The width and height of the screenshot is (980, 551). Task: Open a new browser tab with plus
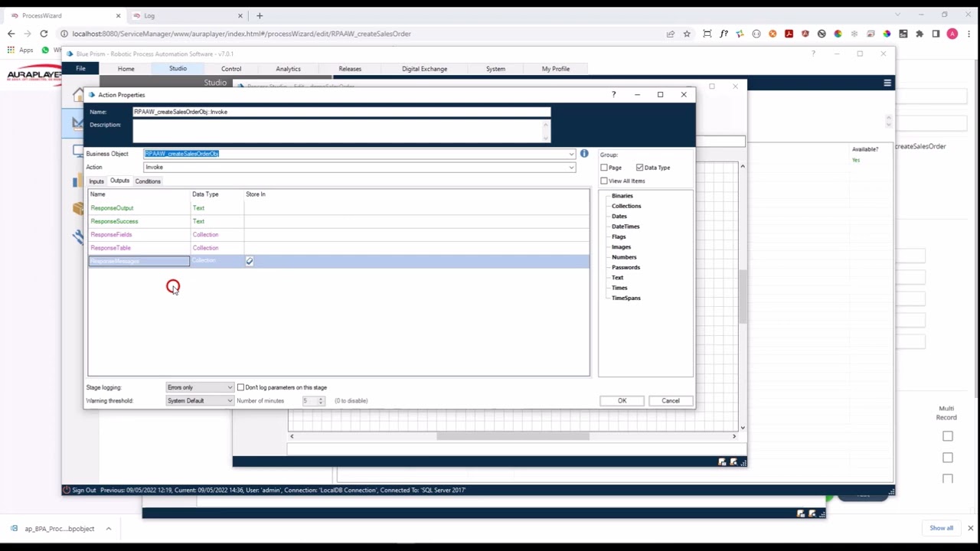[260, 15]
